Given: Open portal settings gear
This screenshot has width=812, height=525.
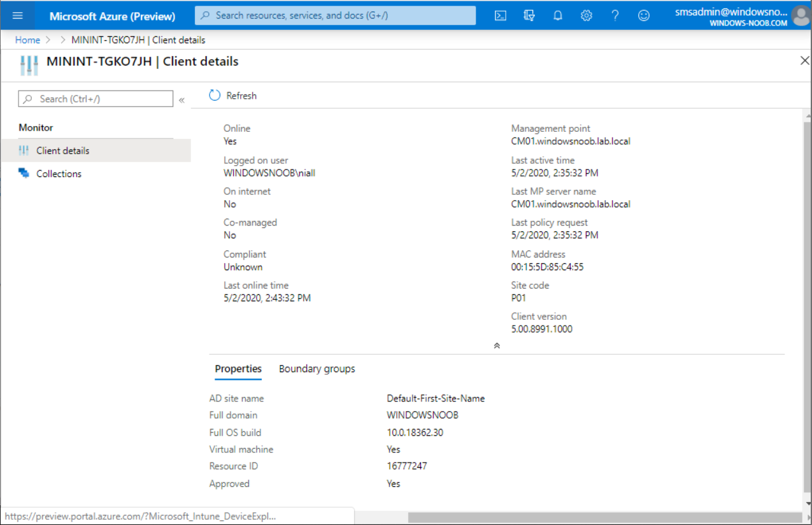Looking at the screenshot, I should click(x=587, y=15).
